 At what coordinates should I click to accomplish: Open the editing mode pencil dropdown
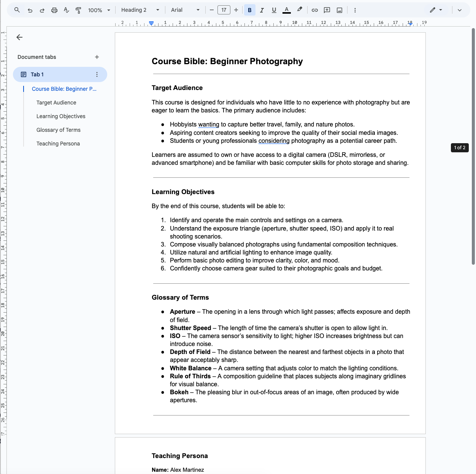point(436,10)
